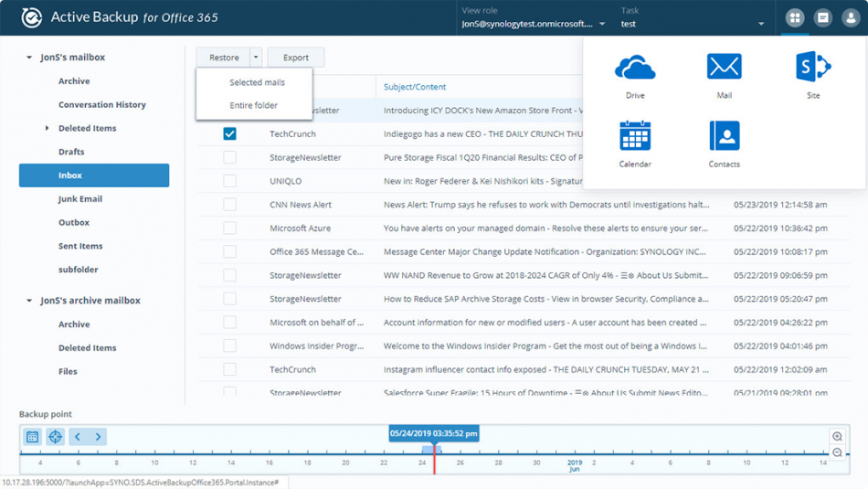Sort by Subject/Content column header
Screen dimensions: 868x489
415,87
